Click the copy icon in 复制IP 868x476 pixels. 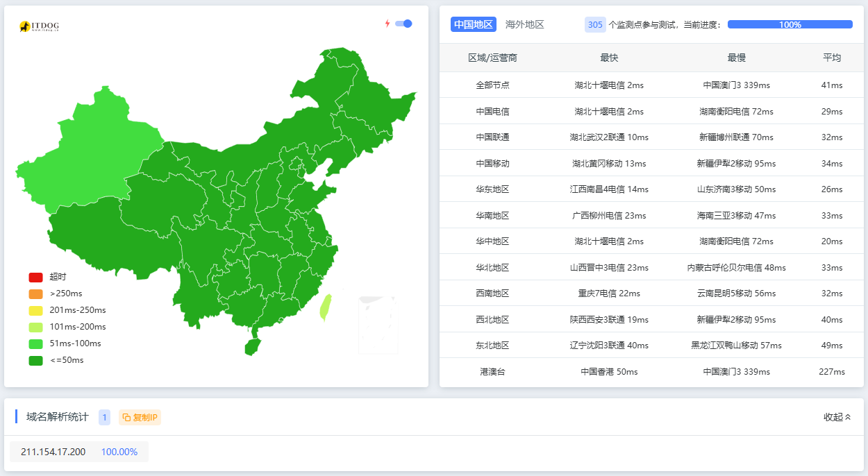[126, 417]
